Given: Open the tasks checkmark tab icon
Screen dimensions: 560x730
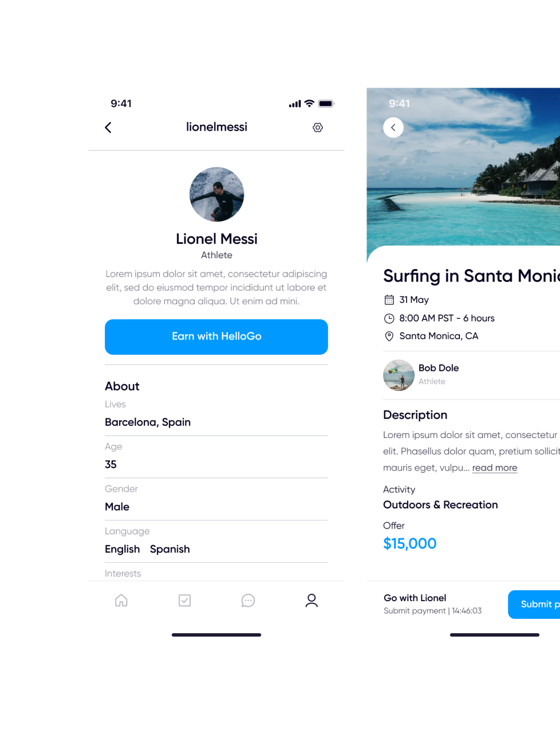Looking at the screenshot, I should point(184,600).
